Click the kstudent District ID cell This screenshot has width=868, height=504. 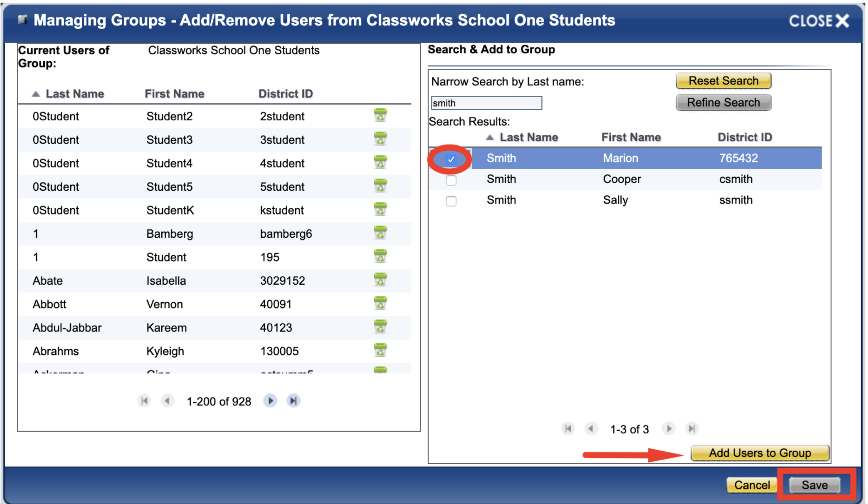tap(282, 210)
